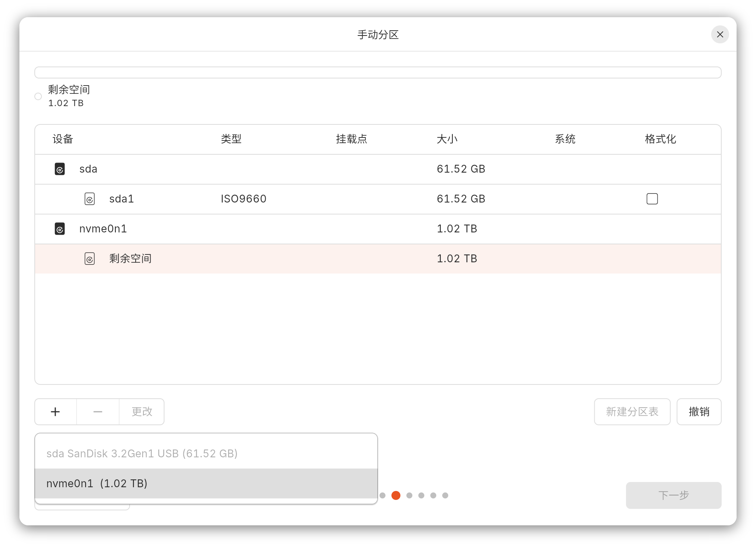Close the 手动分区 dialog

coord(720,34)
